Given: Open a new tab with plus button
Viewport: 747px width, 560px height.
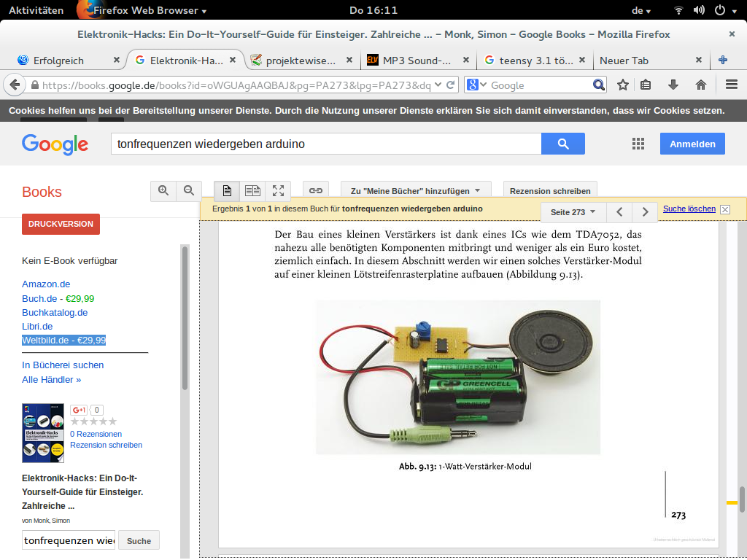Looking at the screenshot, I should 723,60.
